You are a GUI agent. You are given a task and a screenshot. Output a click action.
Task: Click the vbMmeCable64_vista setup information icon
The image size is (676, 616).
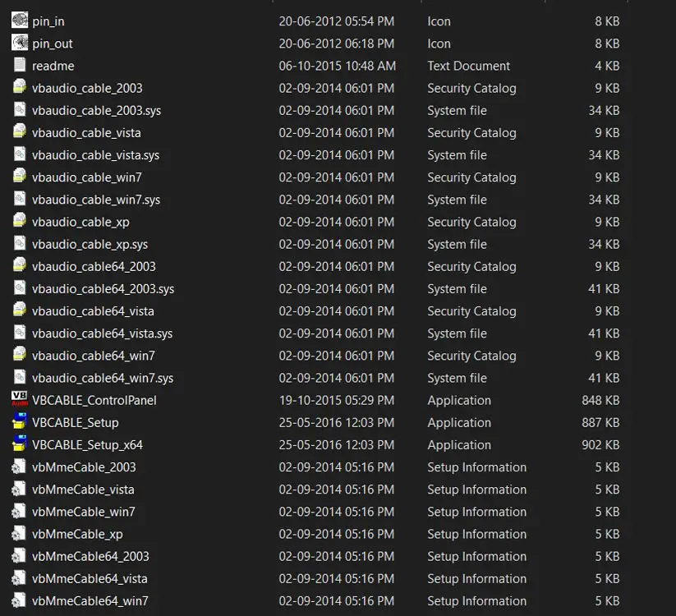(x=19, y=578)
